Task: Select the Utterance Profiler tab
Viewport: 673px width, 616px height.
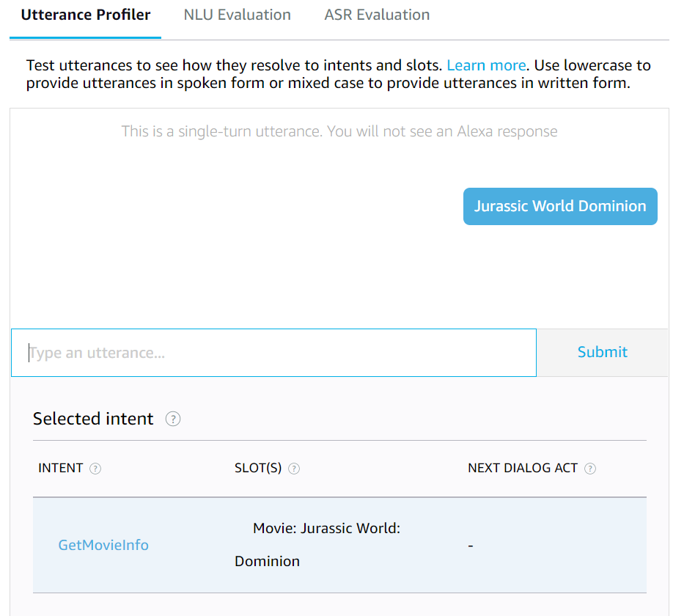Action: point(85,15)
